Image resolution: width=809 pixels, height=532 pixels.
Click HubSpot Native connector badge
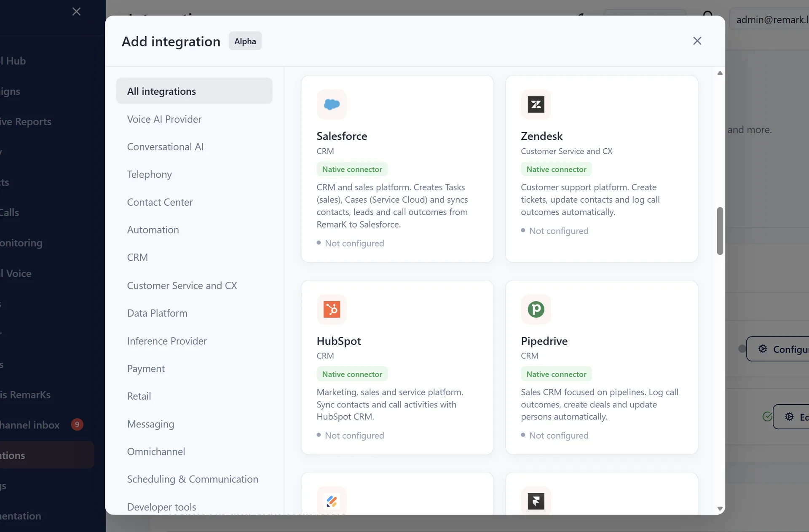(352, 374)
